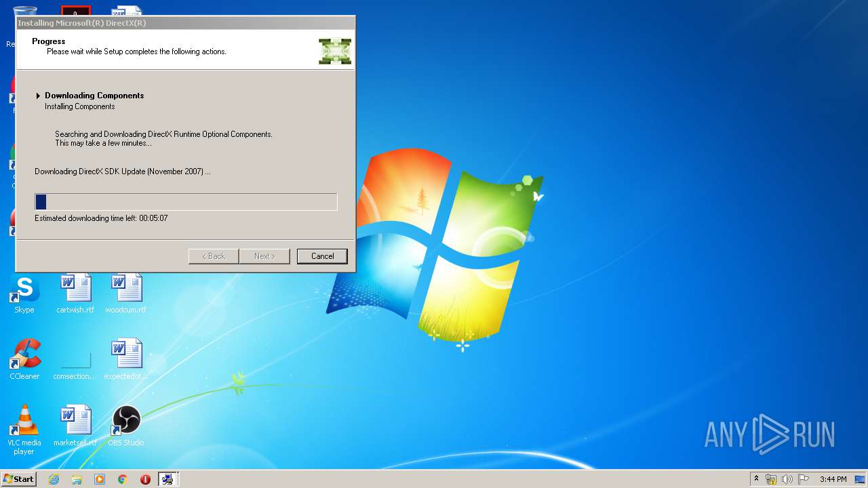Launch Opera browser from taskbar

[145, 479]
